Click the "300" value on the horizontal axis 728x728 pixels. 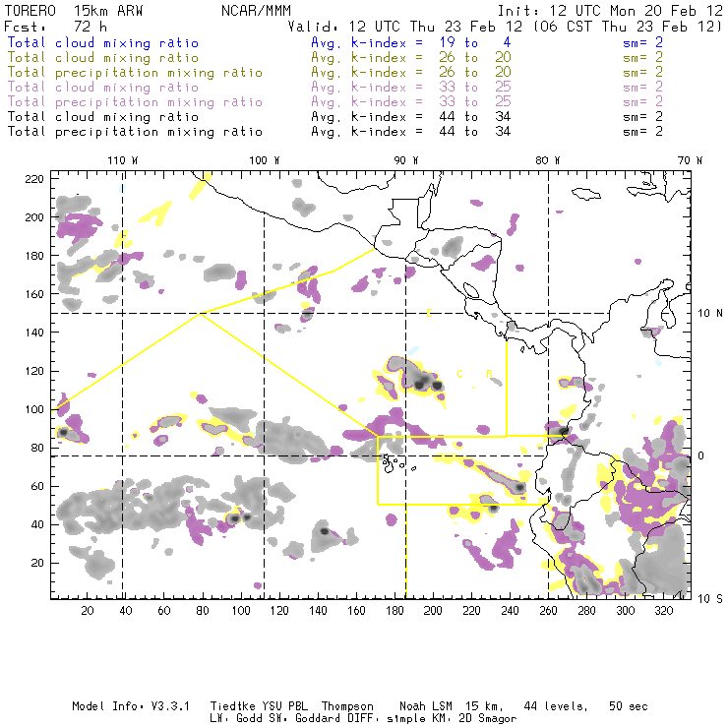point(625,611)
